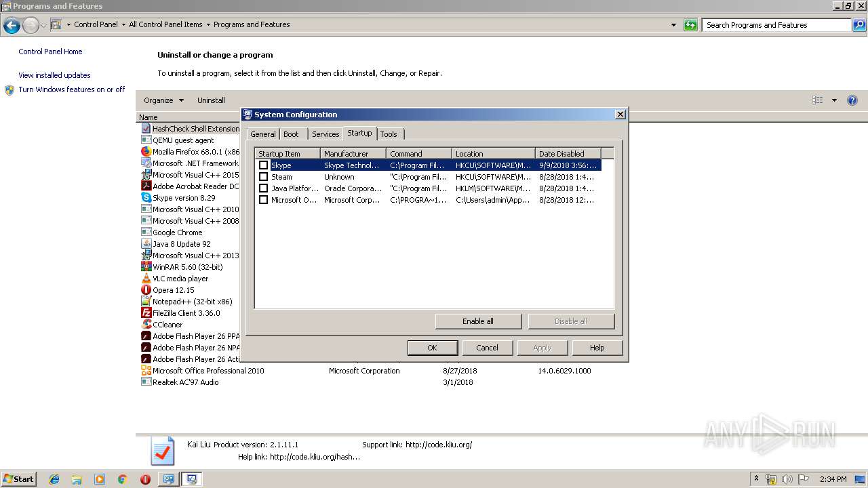Select the Realtek AC'97 Audio icon
This screenshot has width=868, height=488.
146,382
